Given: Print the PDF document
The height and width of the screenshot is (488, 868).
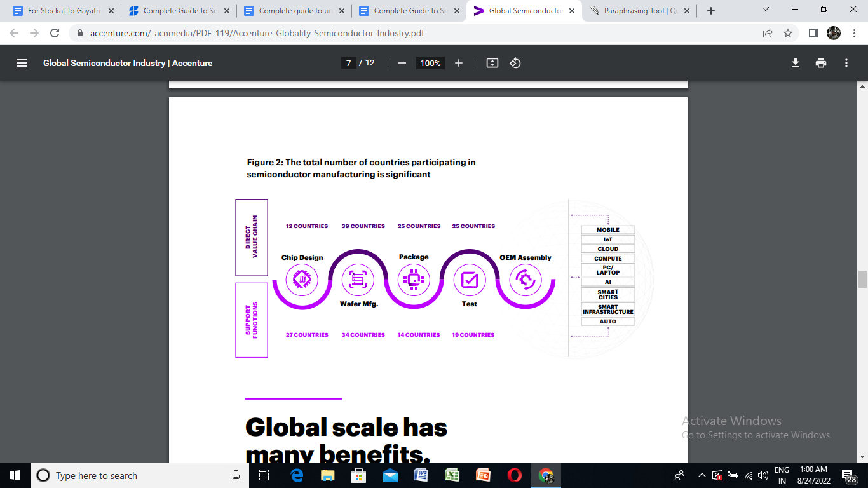Looking at the screenshot, I should pos(821,63).
